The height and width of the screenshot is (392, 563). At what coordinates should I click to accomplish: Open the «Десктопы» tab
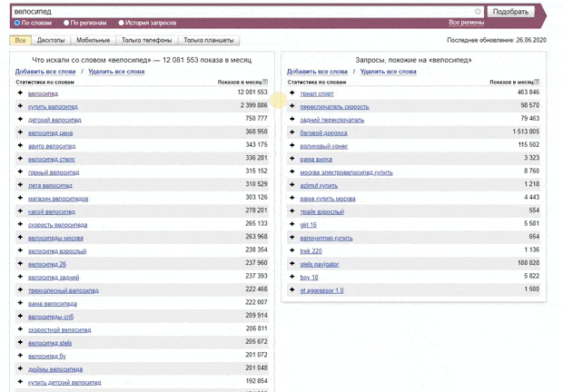[x=50, y=40]
